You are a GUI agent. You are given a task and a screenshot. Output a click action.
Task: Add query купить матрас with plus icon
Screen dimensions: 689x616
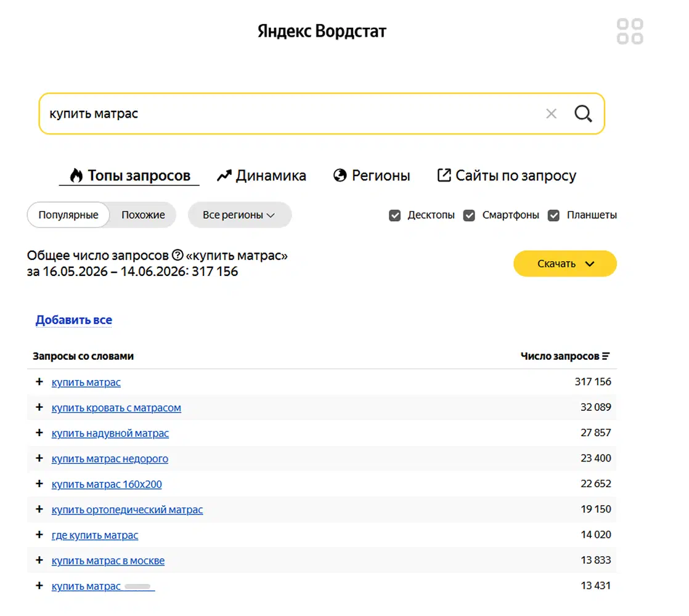click(39, 382)
